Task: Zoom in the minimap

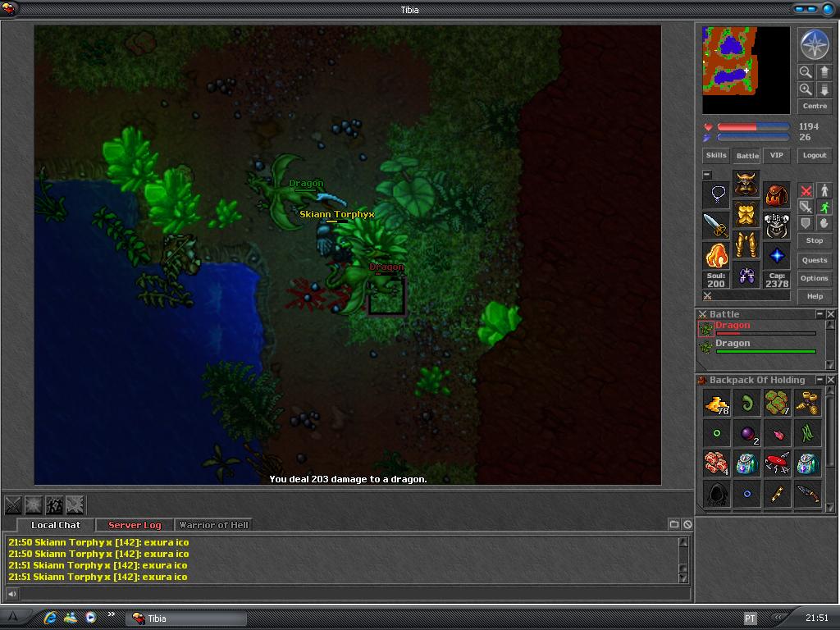Action: click(806, 89)
